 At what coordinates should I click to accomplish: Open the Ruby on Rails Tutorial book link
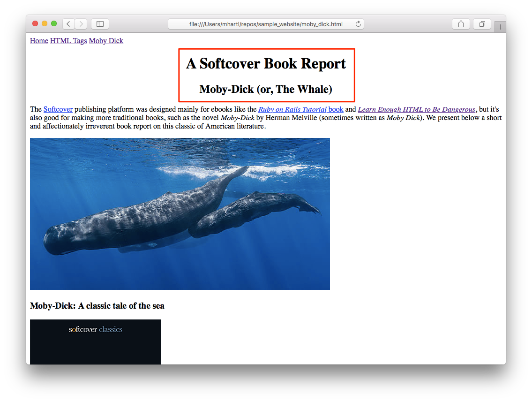(x=301, y=109)
